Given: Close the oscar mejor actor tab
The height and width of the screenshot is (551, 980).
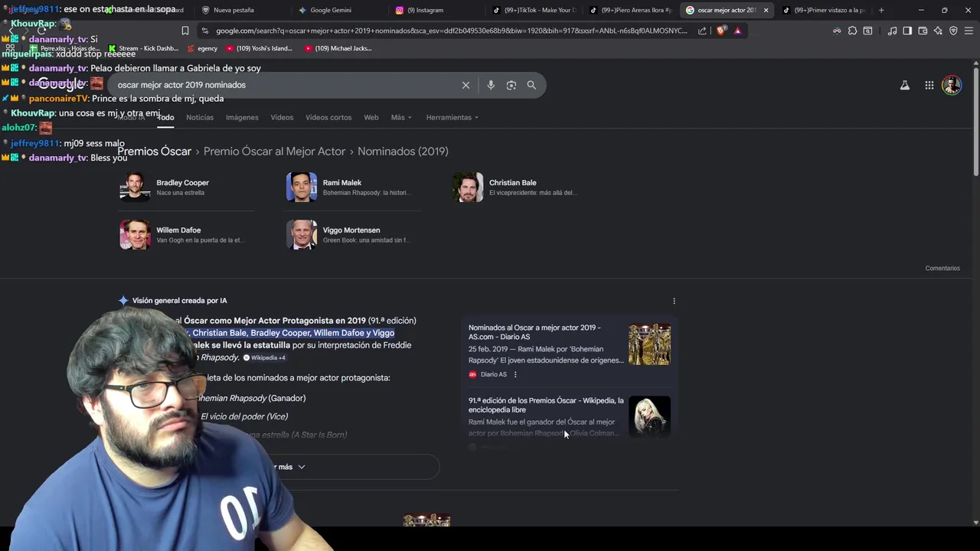Looking at the screenshot, I should tap(766, 10).
